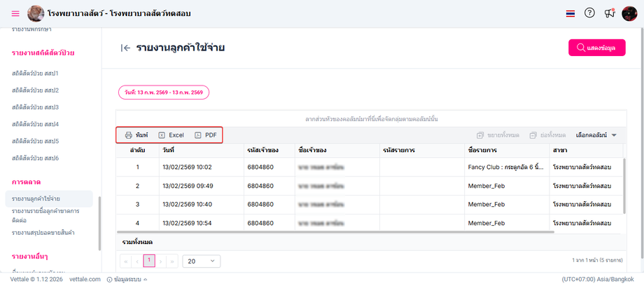The image size is (644, 286).
Task: Select the cell 13/02/2569 10:54
Action: pos(202,223)
